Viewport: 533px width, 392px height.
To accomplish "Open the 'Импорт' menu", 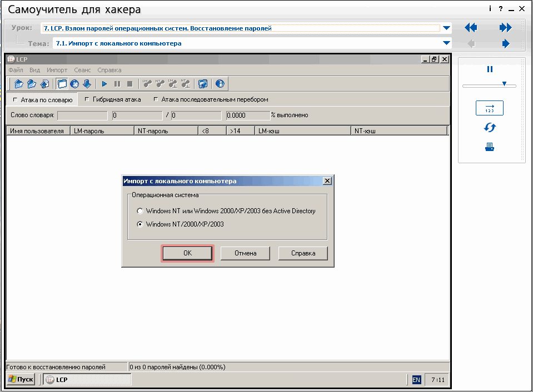I will click(57, 71).
